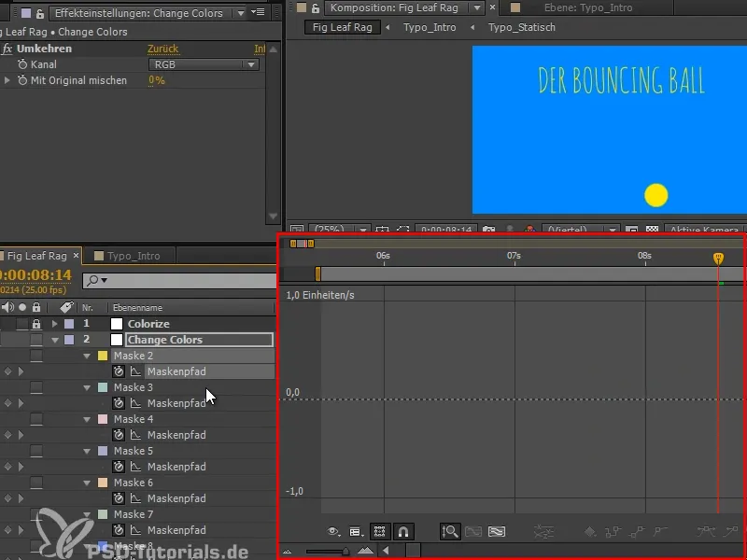Screen dimensions: 747x560
Task: Click stopwatch of Maske 2 Maskenpfad
Action: [119, 371]
